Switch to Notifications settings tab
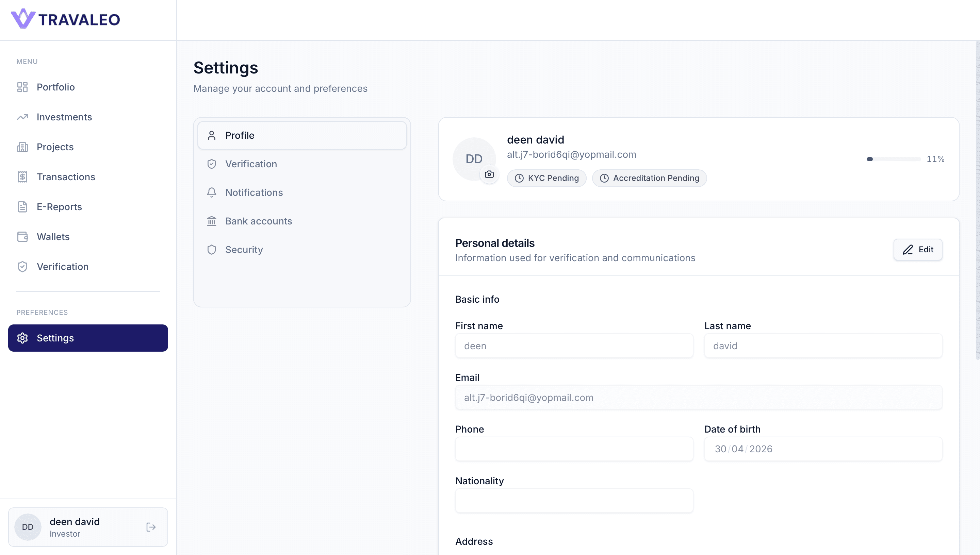 302,192
